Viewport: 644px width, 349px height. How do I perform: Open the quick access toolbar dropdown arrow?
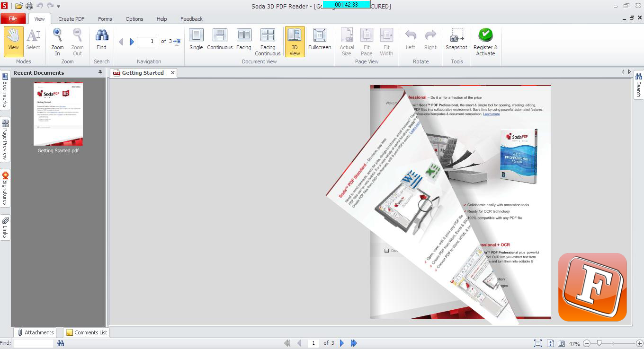coord(59,6)
